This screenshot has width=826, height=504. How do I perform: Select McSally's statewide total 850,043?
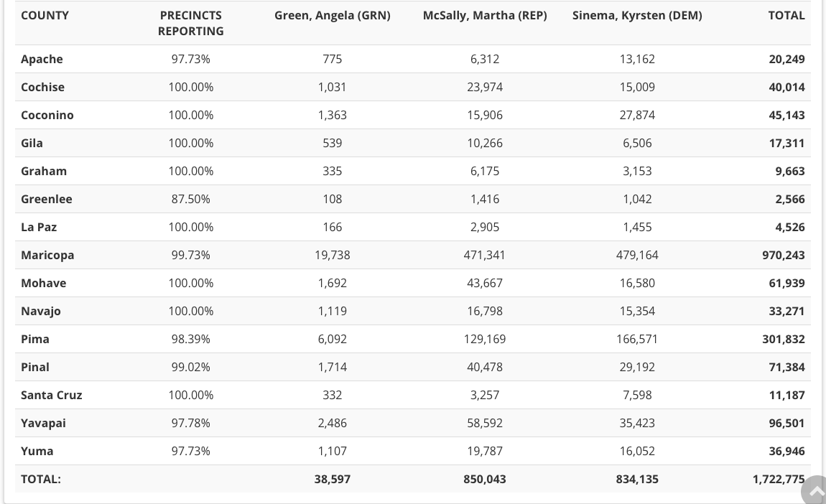pos(484,479)
